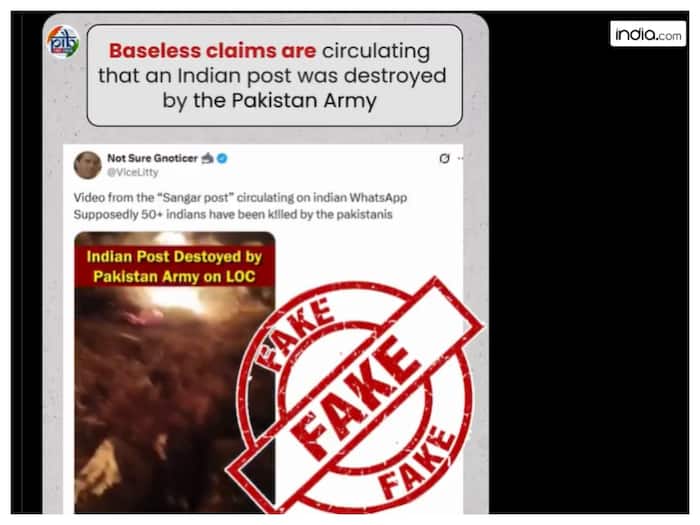Click the Grok icon on the tweet
Screen dimensions: 700x525
point(444,158)
